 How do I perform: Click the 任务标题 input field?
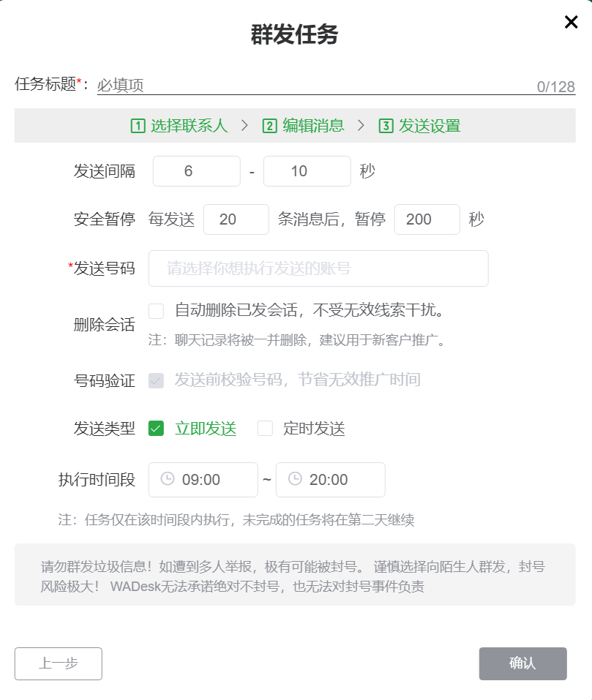point(336,85)
